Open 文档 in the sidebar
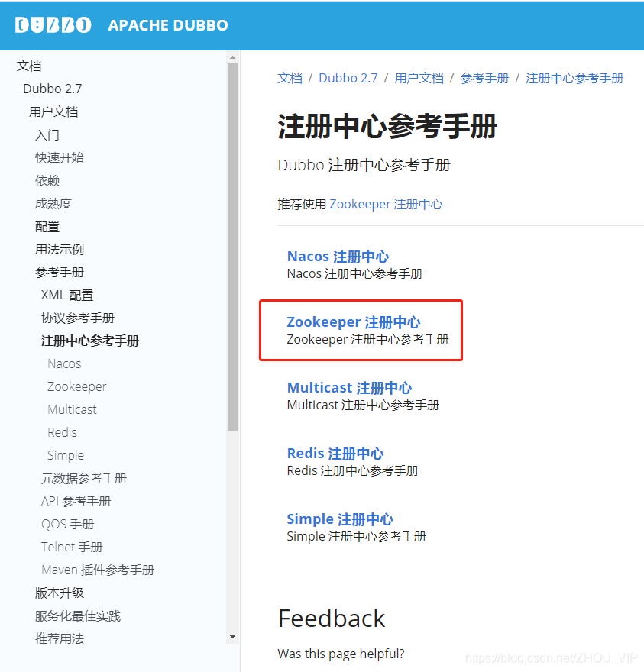644x672 pixels. point(29,66)
